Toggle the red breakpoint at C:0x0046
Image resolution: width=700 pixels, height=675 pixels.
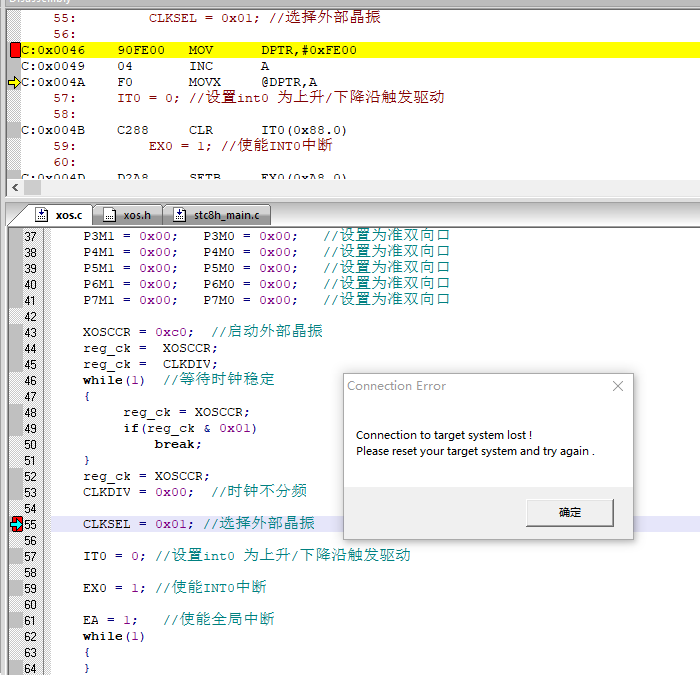[x=15, y=50]
